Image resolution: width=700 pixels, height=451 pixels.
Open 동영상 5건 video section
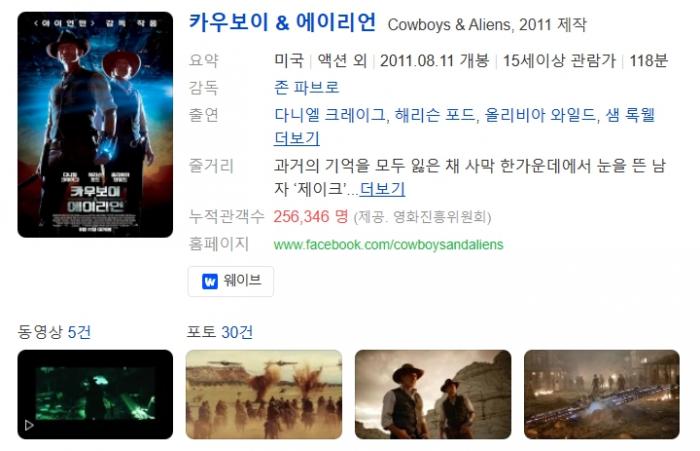(54, 332)
